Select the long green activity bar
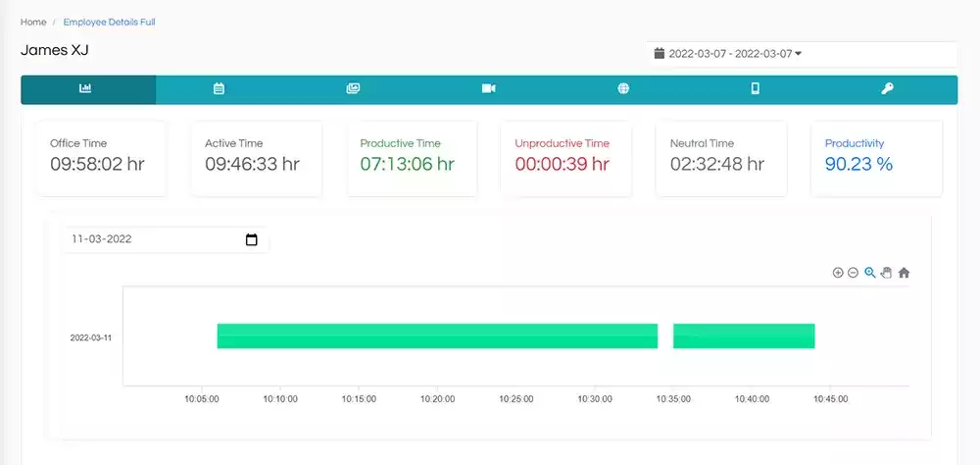Screen dimensions: 980x465 click(437, 336)
